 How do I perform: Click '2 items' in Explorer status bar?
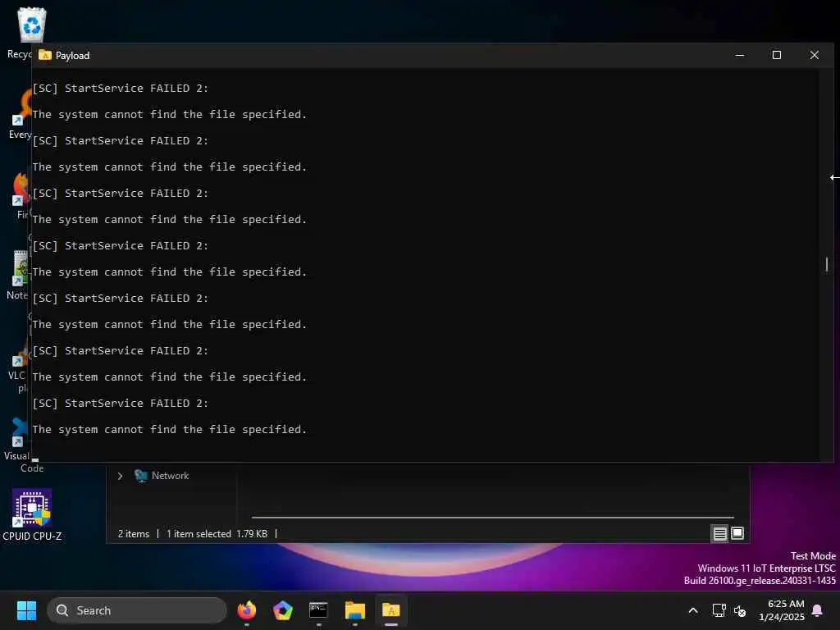tap(134, 533)
